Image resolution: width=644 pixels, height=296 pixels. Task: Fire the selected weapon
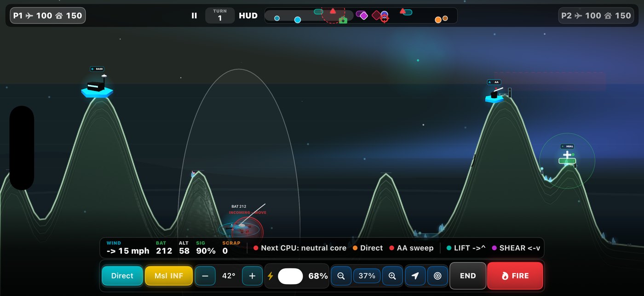pyautogui.click(x=515, y=276)
